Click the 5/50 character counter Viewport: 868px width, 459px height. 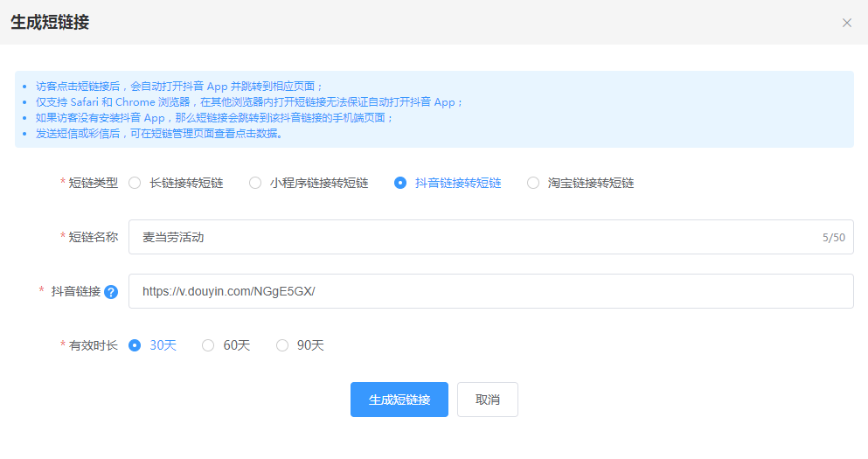pos(834,238)
